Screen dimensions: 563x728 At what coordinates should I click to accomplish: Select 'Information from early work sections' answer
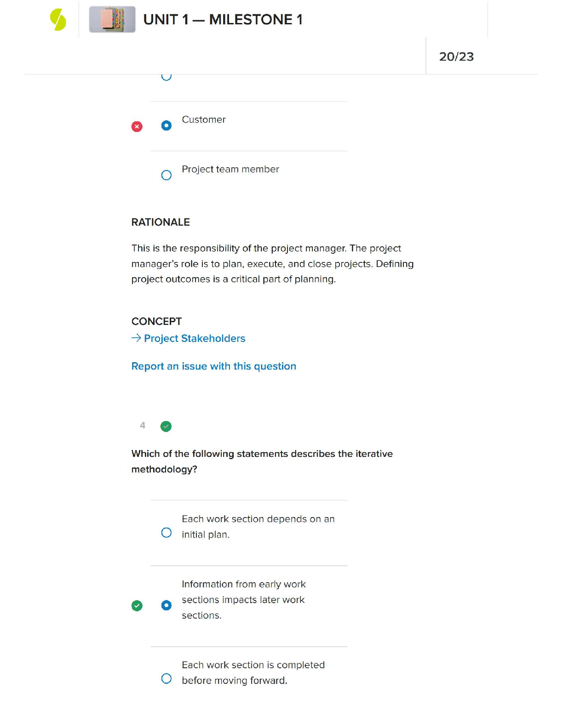point(167,605)
